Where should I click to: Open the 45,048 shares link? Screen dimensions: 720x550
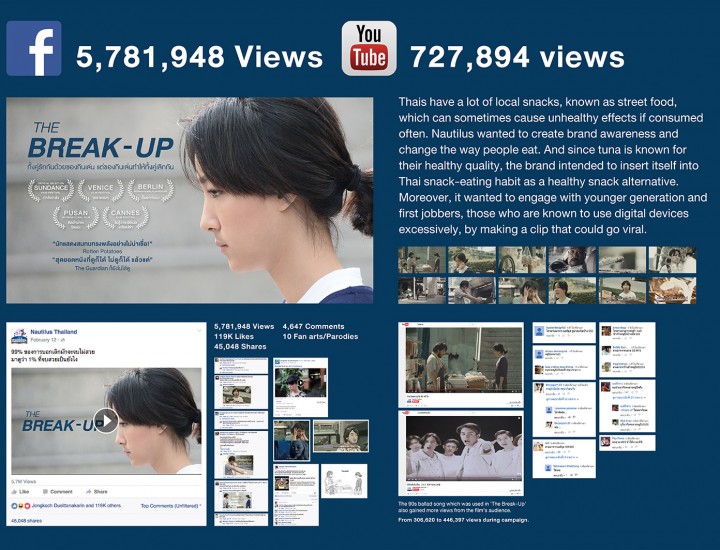pyautogui.click(x=26, y=521)
